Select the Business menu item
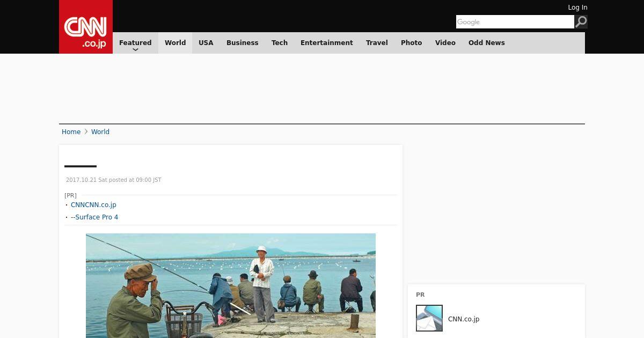 click(243, 43)
